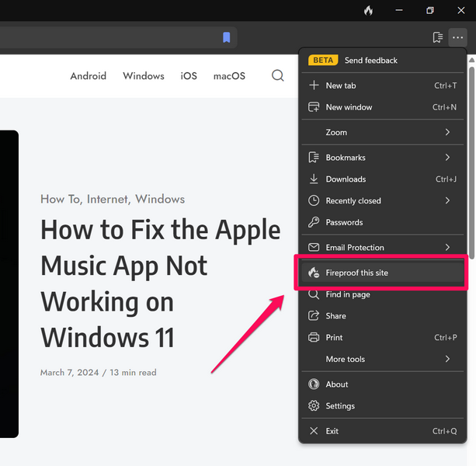Click the fire button in the title bar
Viewport: 476px width, 466px height.
pyautogui.click(x=368, y=11)
